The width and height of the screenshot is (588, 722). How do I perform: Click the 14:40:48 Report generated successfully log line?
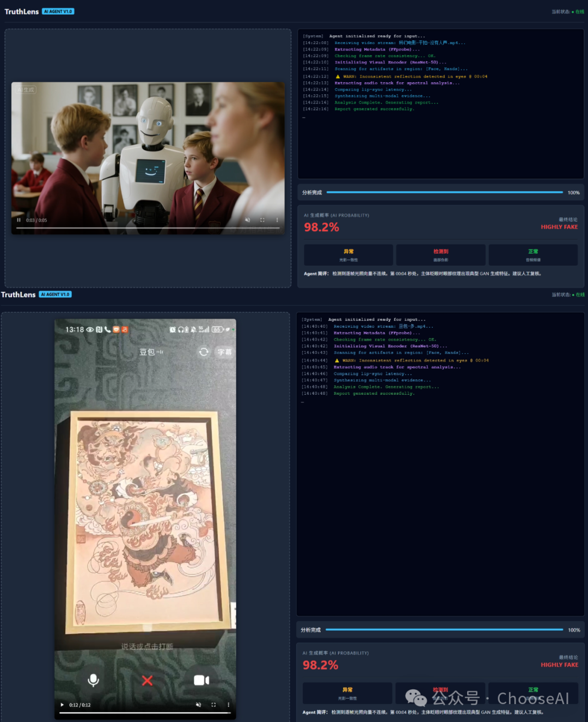(358, 393)
